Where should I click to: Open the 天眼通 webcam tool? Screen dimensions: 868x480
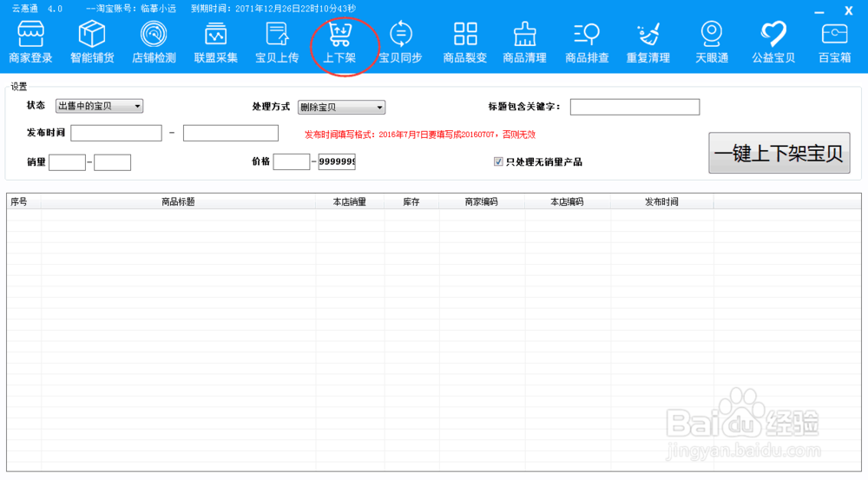(712, 42)
